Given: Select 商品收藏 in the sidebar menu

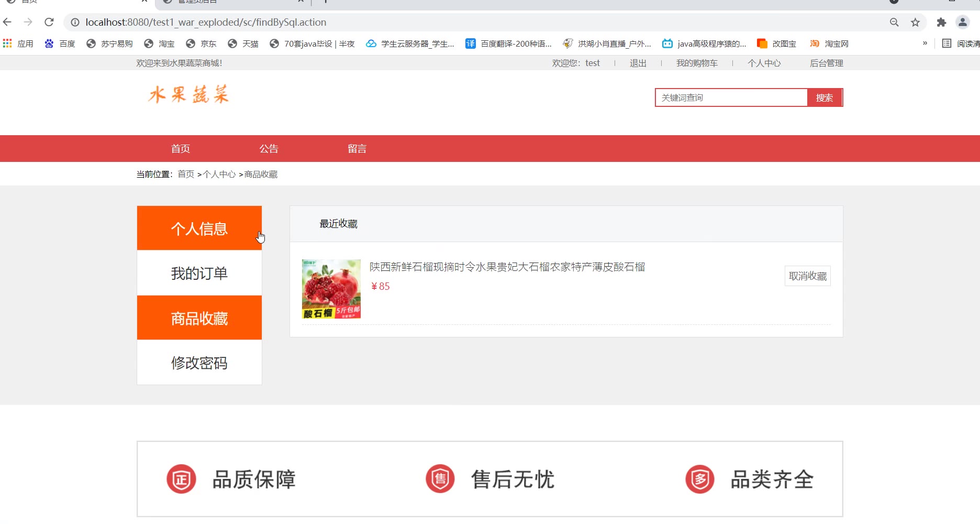Looking at the screenshot, I should point(199,318).
